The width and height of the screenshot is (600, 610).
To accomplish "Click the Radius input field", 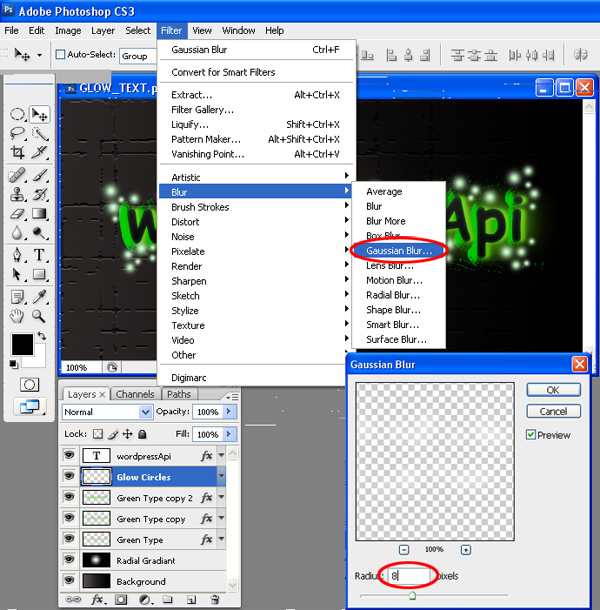I will (409, 576).
